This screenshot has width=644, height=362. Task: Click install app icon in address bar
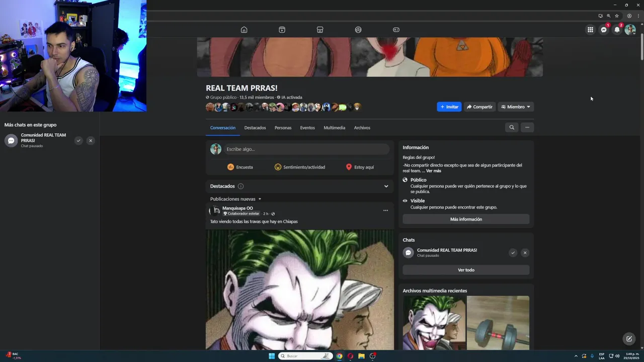(600, 16)
